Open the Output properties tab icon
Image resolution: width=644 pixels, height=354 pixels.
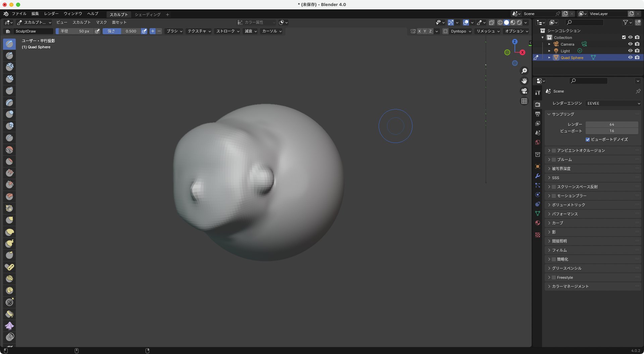(x=538, y=114)
